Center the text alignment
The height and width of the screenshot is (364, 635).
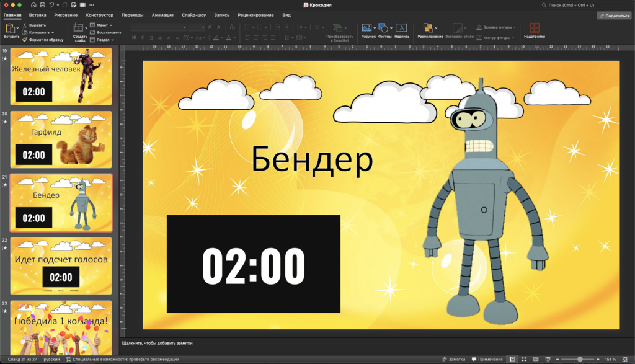point(256,38)
